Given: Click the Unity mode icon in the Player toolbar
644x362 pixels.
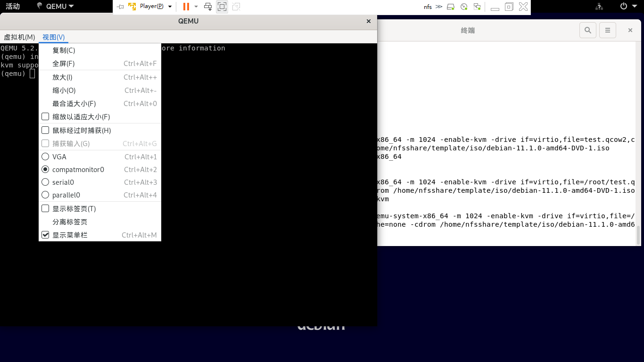Looking at the screenshot, I should (x=236, y=7).
